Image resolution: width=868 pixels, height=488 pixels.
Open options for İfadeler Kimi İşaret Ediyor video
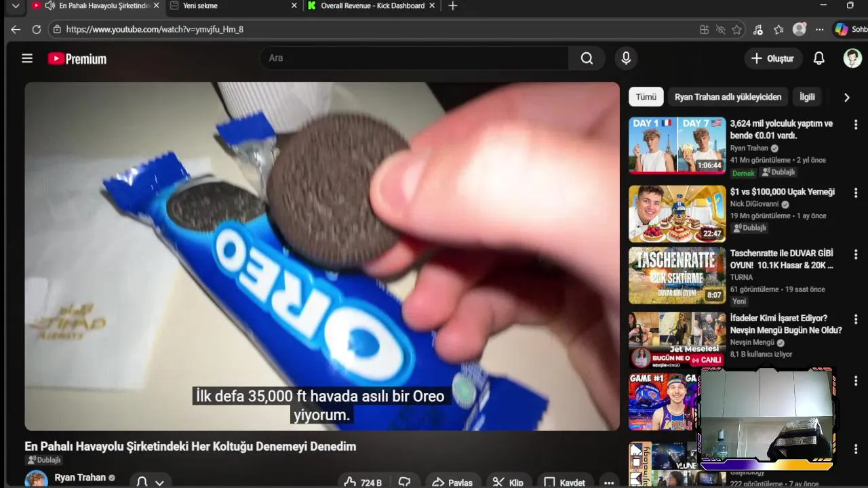[856, 319]
